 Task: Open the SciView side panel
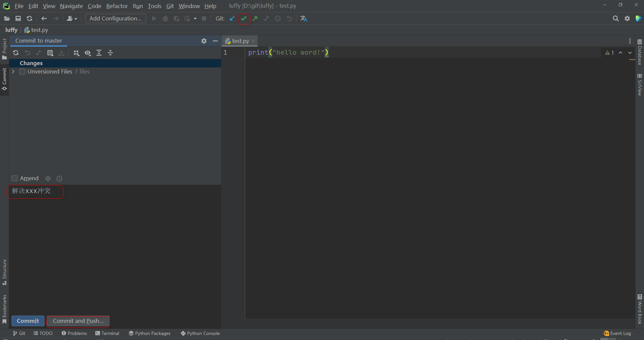click(x=640, y=85)
